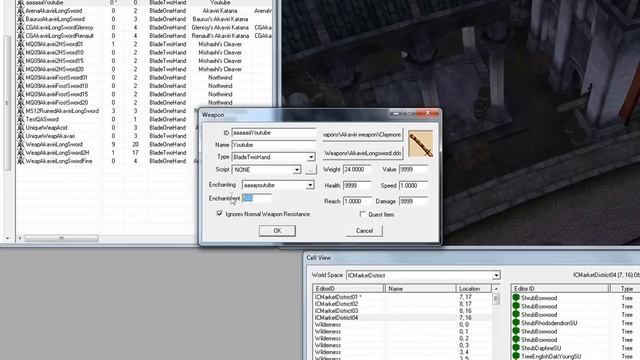The width and height of the screenshot is (640, 360).
Task: Click the Claymore model path button
Action: click(362, 135)
